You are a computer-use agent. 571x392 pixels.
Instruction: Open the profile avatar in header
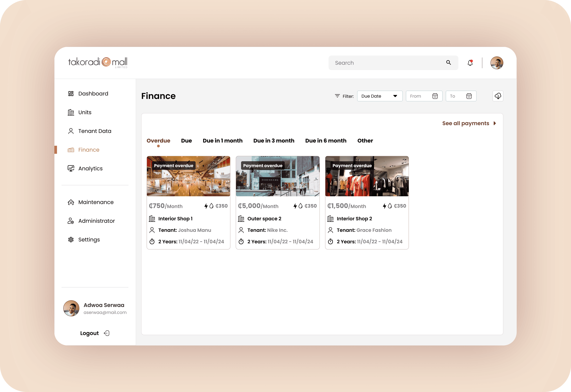pyautogui.click(x=497, y=63)
